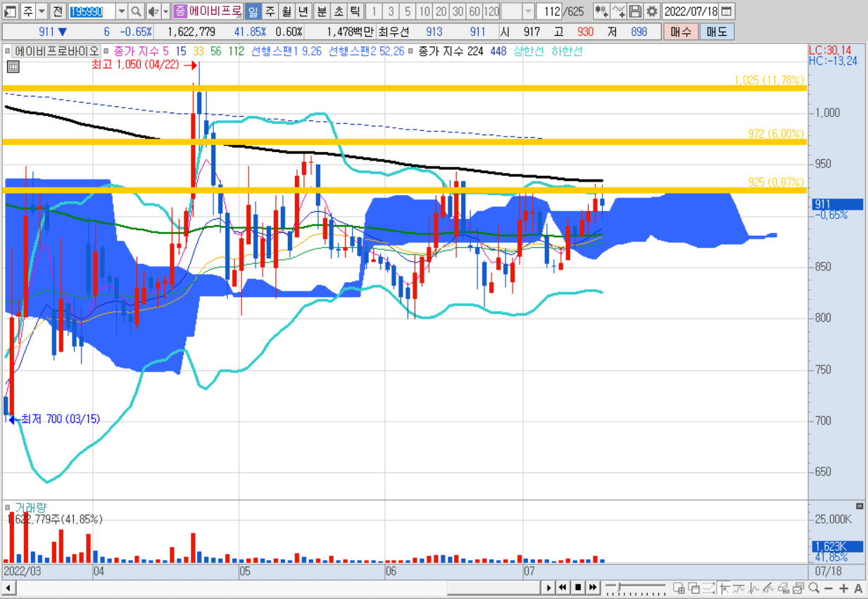Click the 종가 지수 5 moving average legend
Screen dimensions: 868x599
(141, 51)
